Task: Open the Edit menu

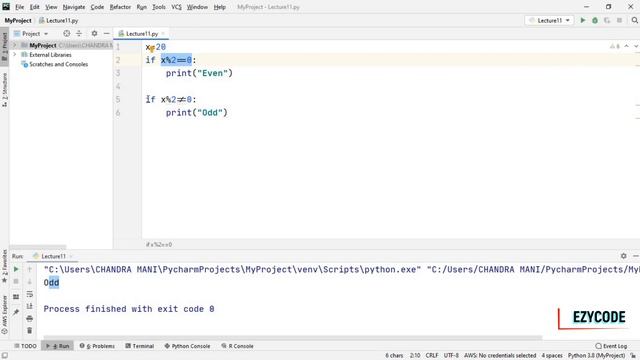Action: (x=35, y=7)
